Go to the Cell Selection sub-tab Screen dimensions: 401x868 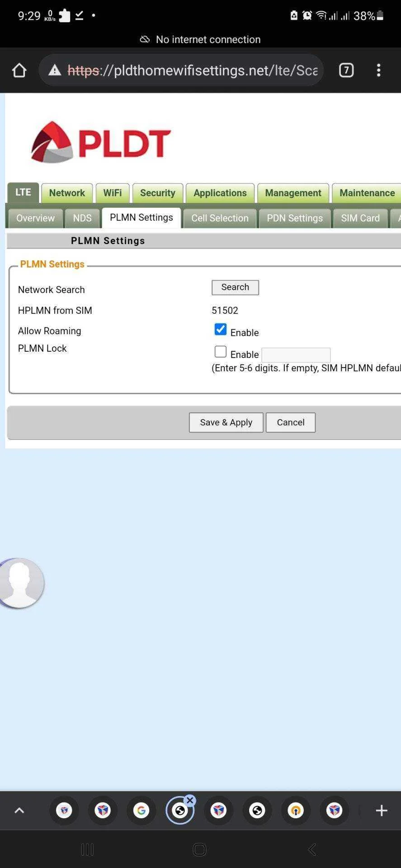click(x=220, y=218)
